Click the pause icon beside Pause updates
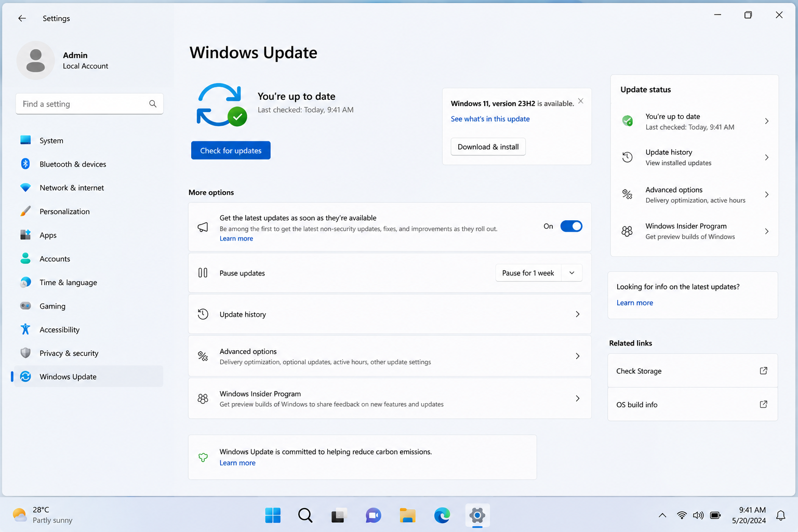The width and height of the screenshot is (798, 532). (x=203, y=273)
